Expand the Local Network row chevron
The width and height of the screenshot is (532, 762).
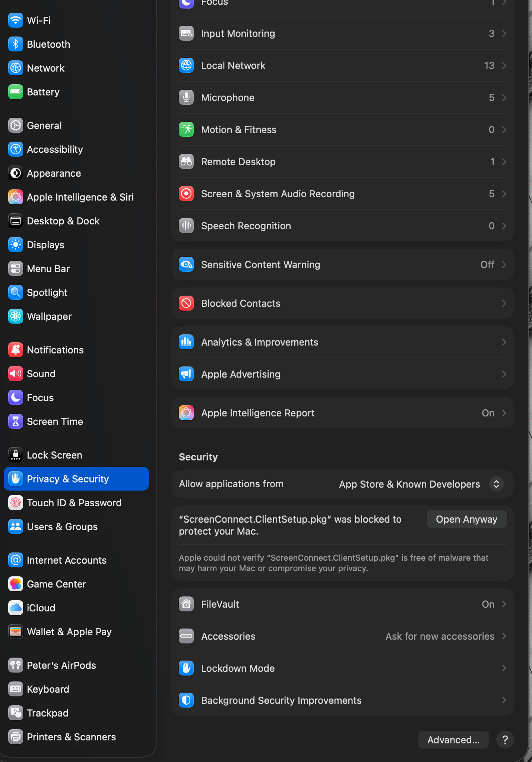[504, 66]
